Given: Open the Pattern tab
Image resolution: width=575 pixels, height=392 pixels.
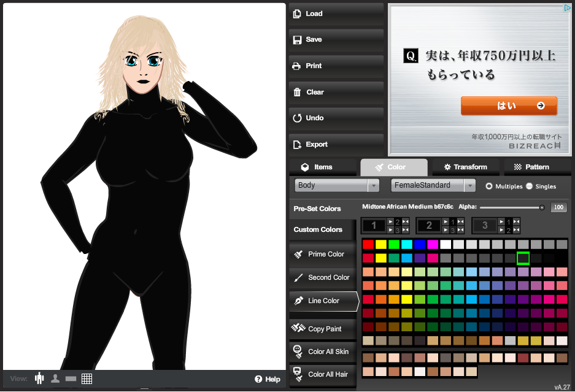Looking at the screenshot, I should click(537, 167).
